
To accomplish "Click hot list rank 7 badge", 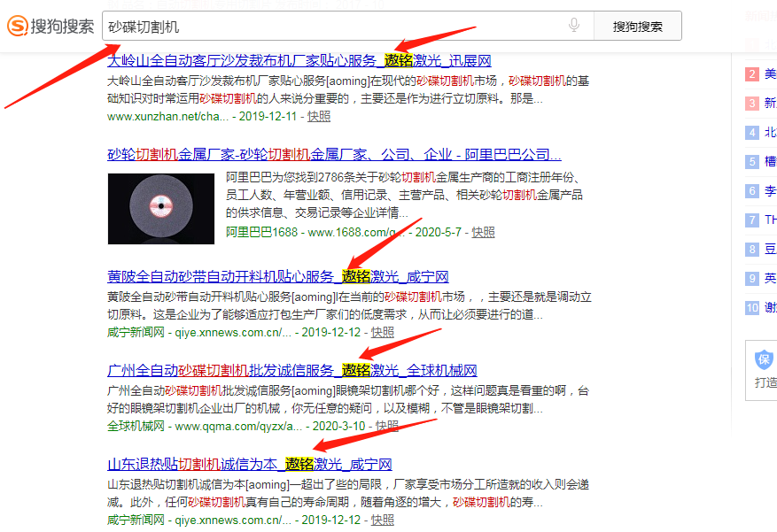I will click(x=752, y=220).
